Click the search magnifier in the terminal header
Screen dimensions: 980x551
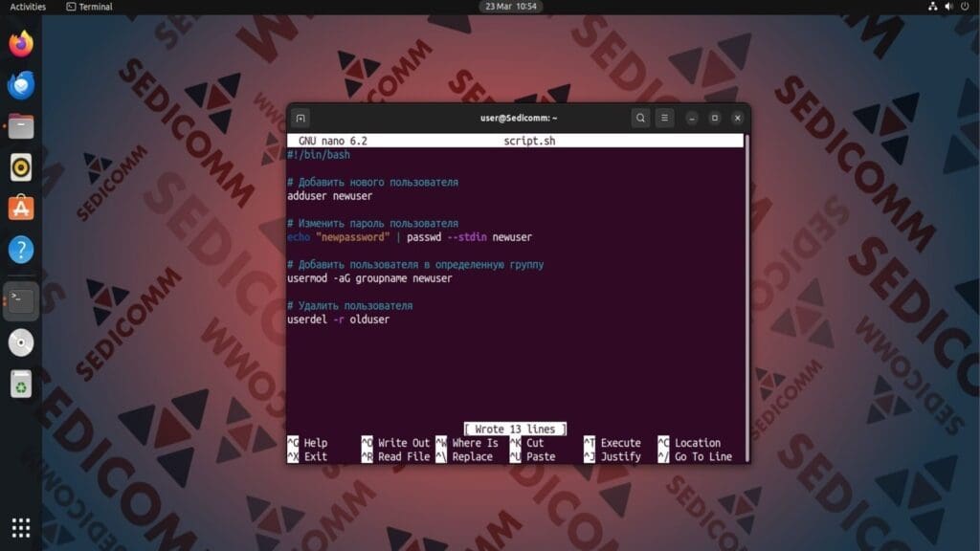pos(639,118)
